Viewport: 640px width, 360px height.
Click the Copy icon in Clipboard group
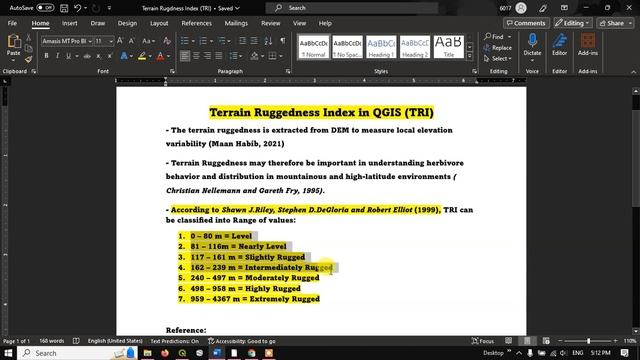click(29, 49)
